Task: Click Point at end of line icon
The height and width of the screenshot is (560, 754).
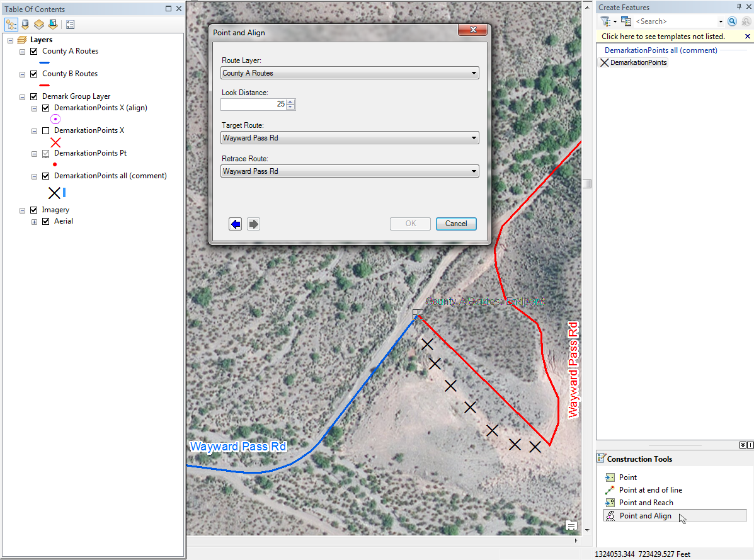Action: point(610,490)
